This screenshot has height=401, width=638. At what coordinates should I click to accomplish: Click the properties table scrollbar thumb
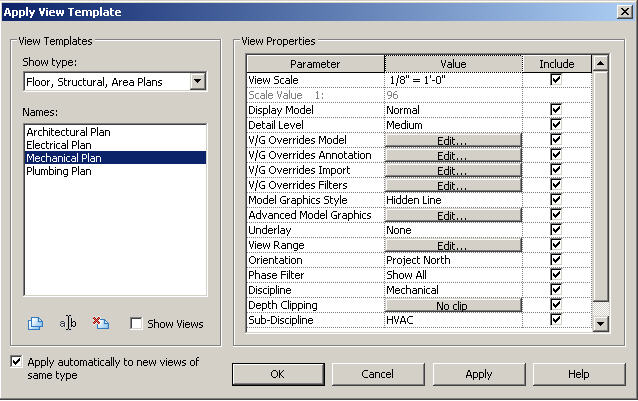[601, 186]
